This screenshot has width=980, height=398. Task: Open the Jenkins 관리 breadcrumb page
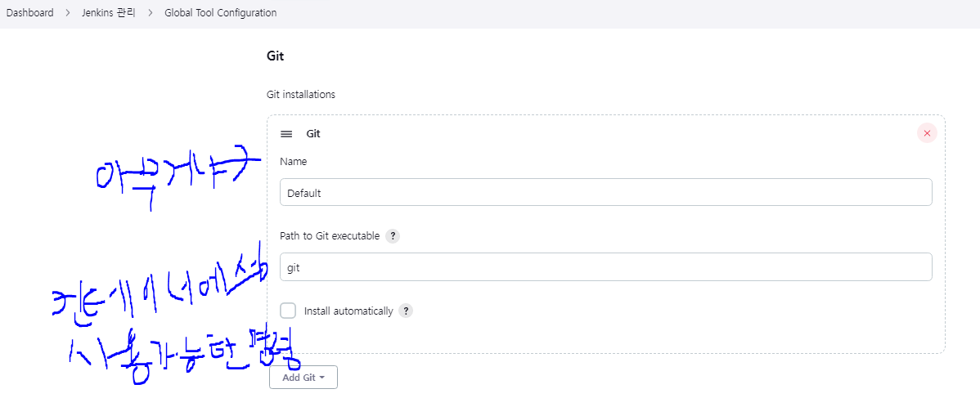[109, 12]
